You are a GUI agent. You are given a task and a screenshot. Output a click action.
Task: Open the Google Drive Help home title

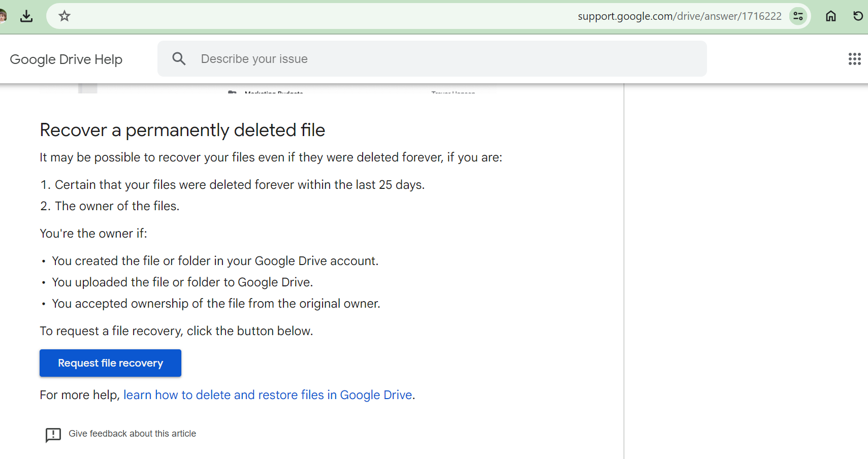point(66,59)
